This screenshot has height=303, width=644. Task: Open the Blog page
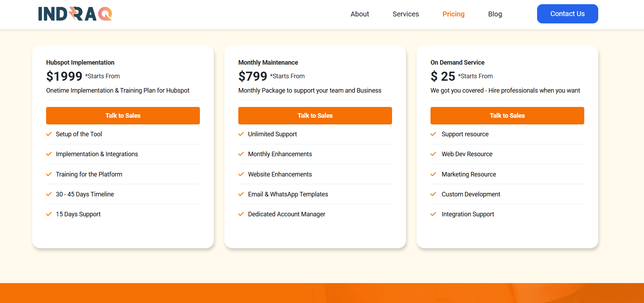tap(495, 14)
